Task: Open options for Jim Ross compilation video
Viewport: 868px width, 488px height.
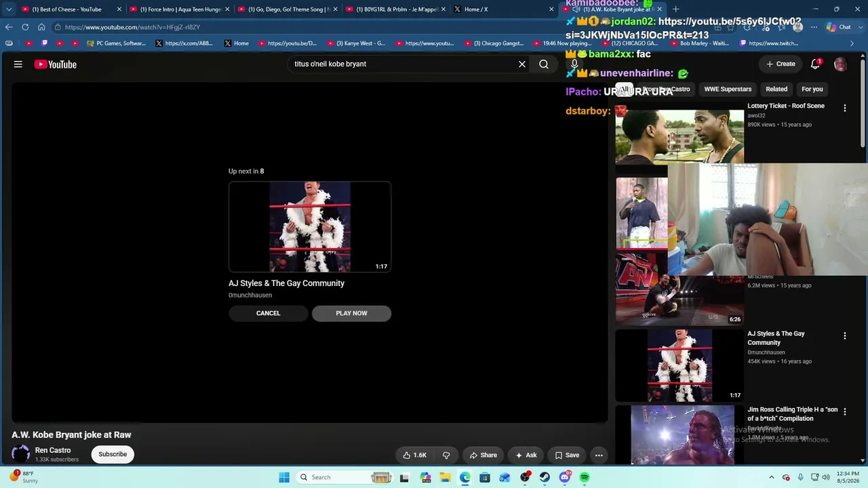Action: pos(844,412)
